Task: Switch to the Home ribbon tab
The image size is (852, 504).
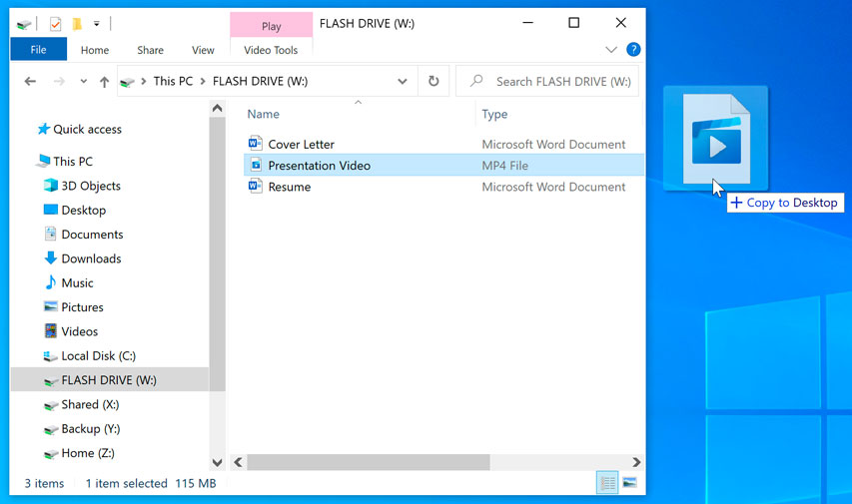Action: [x=95, y=50]
